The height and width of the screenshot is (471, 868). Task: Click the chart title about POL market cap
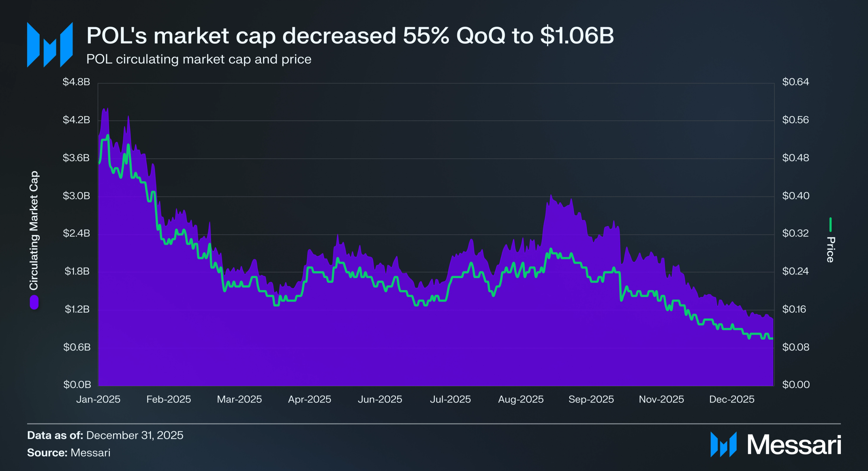(350, 36)
